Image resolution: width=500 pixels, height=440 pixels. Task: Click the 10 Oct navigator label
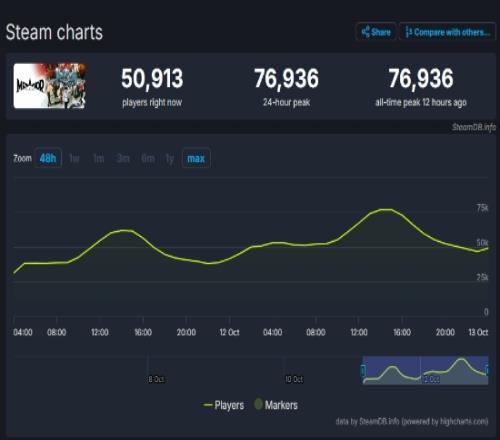click(x=294, y=379)
